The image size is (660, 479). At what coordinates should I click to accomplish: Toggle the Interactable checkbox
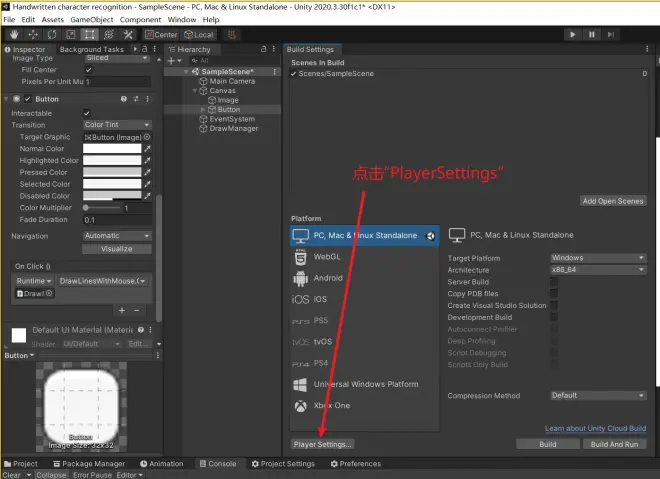coord(87,113)
